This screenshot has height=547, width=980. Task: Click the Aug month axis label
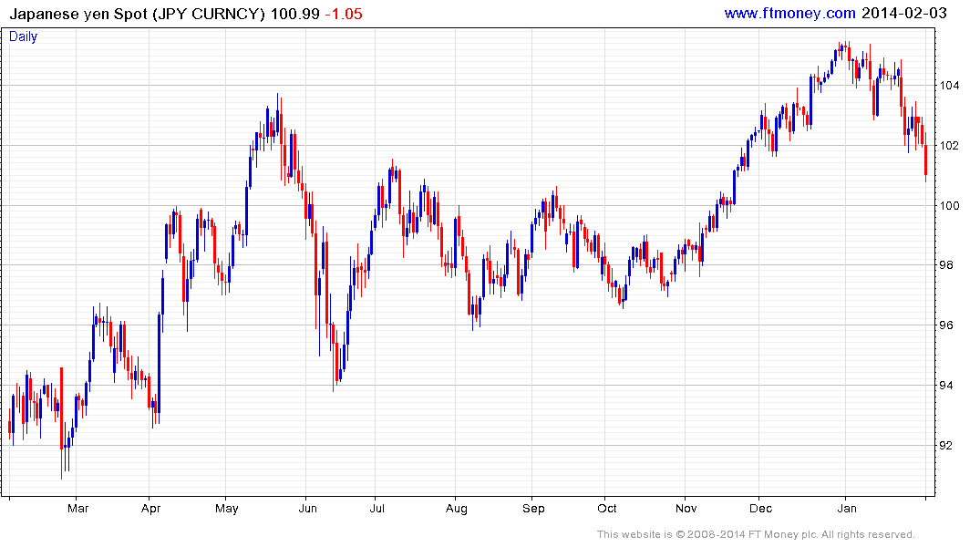tap(456, 508)
